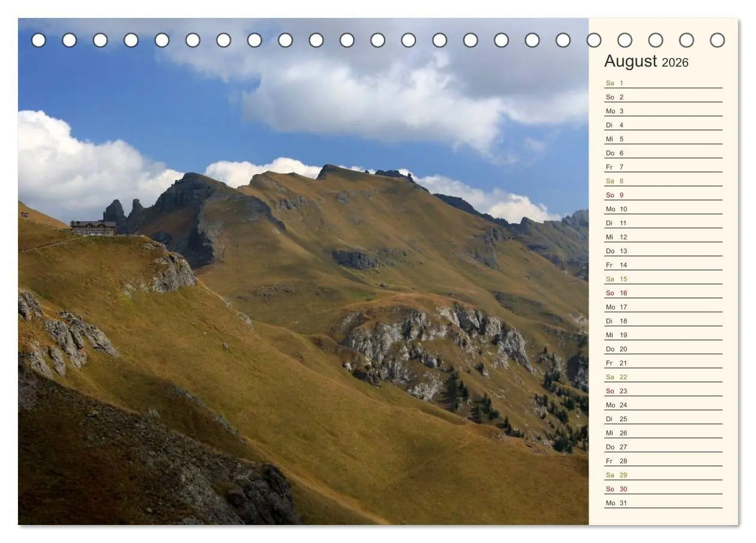Screen dimensions: 756x543
Task: Select the row 'Fr 7'
Action: (663, 167)
